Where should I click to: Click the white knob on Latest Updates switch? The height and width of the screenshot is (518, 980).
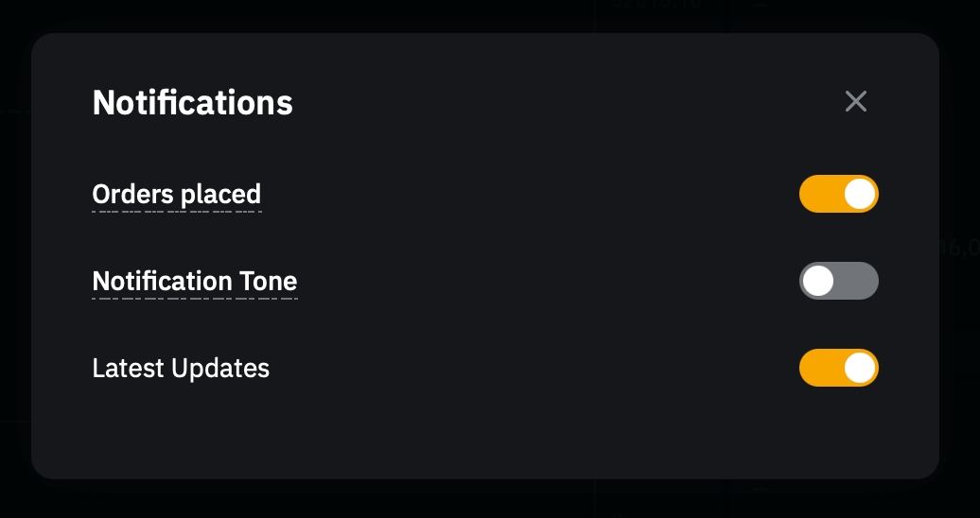[859, 368]
